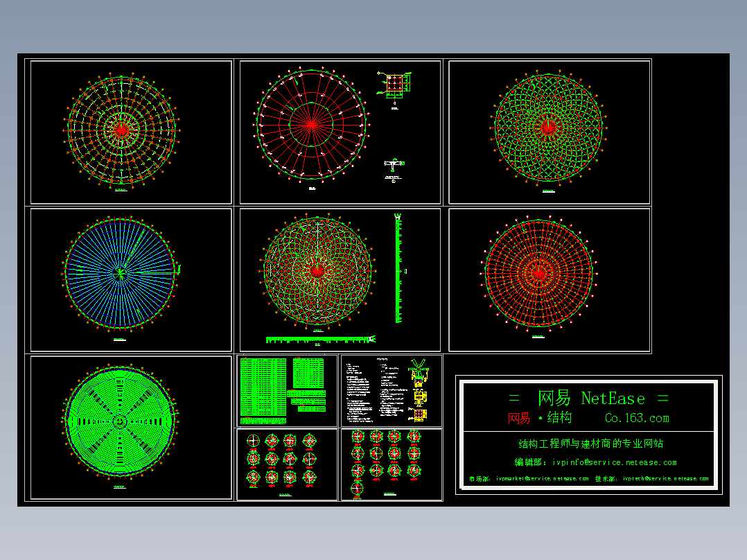Image resolution: width=747 pixels, height=560 pixels.
Task: Select the green lattice dome plan drawing
Action: point(548,128)
